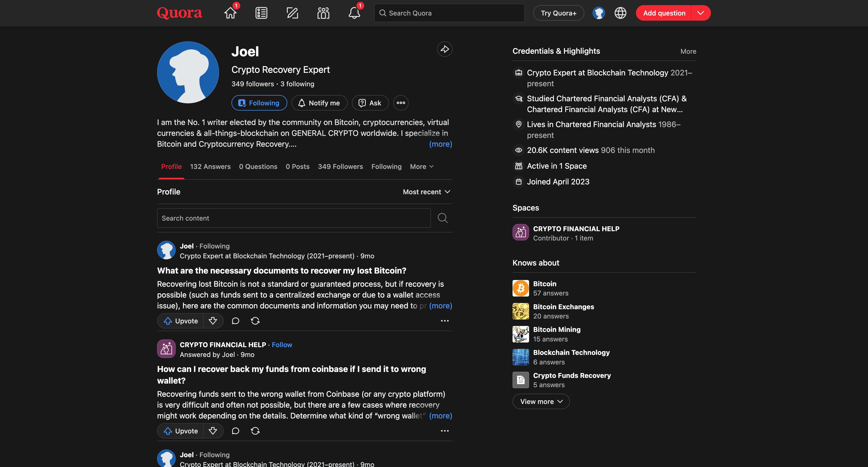Share the lost Bitcoin documents answer

(x=255, y=321)
